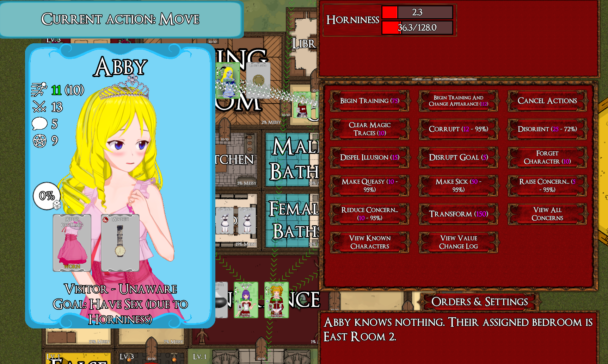The image size is (608, 364).
Task: Select the grey dirty plate card on the map
Action: [258, 81]
